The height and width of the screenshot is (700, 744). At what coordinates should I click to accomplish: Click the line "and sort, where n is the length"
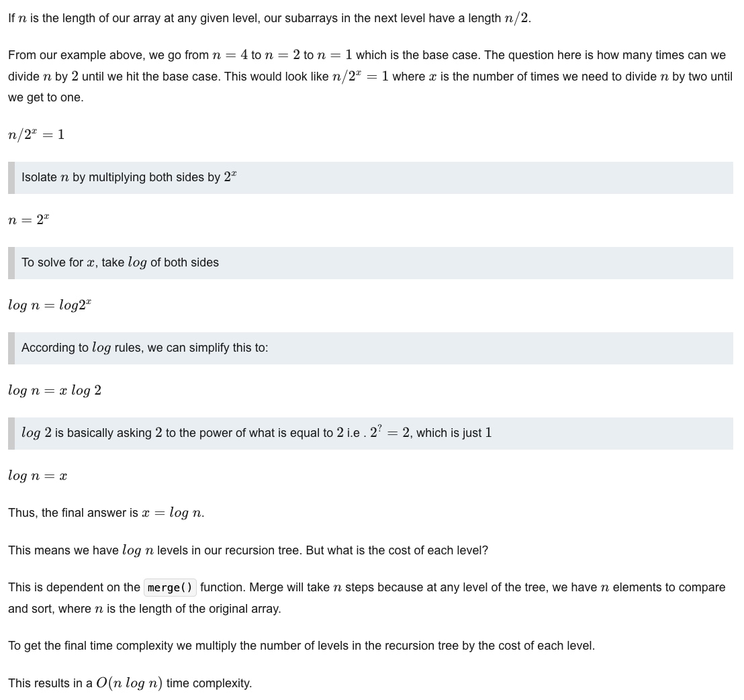tap(144, 609)
